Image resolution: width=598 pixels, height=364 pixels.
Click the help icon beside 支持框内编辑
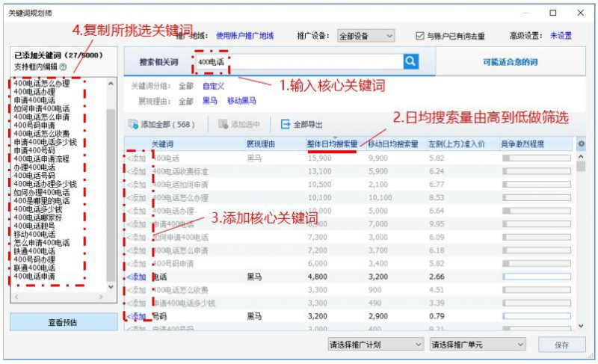click(63, 67)
